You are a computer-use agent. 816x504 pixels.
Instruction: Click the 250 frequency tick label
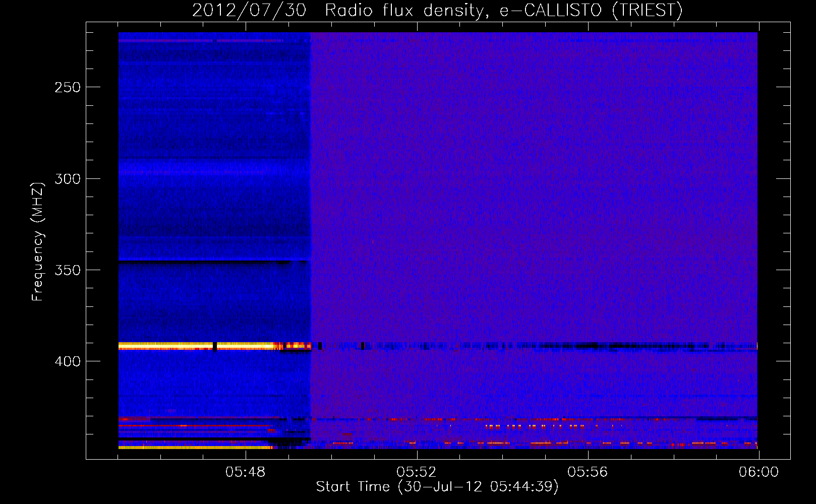68,87
